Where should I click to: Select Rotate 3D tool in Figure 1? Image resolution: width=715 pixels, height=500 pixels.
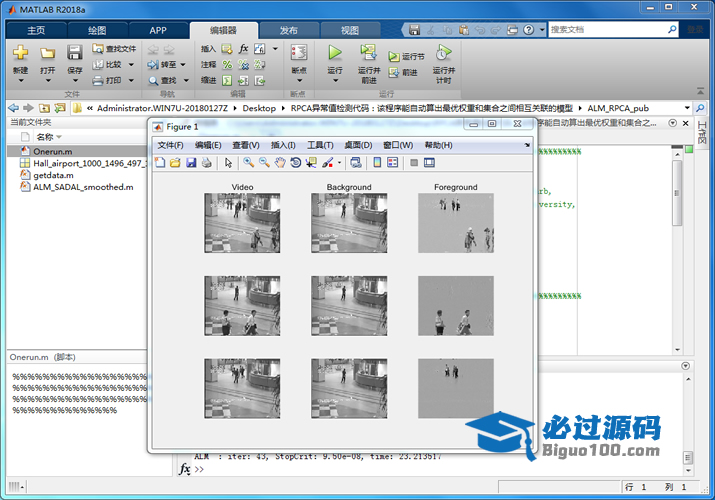pyautogui.click(x=295, y=163)
